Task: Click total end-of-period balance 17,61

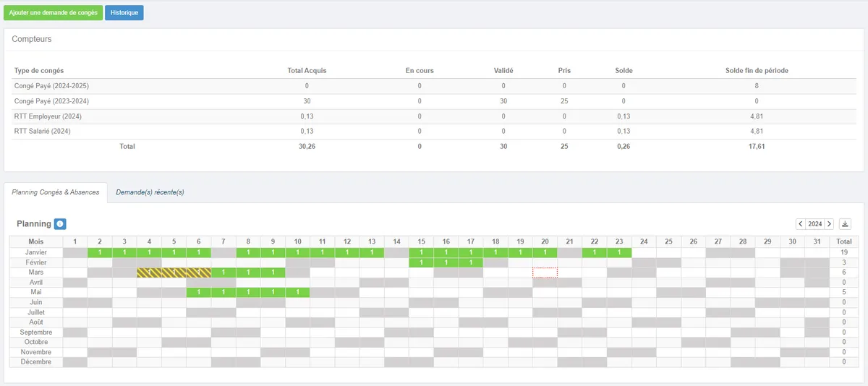Action: [x=757, y=146]
